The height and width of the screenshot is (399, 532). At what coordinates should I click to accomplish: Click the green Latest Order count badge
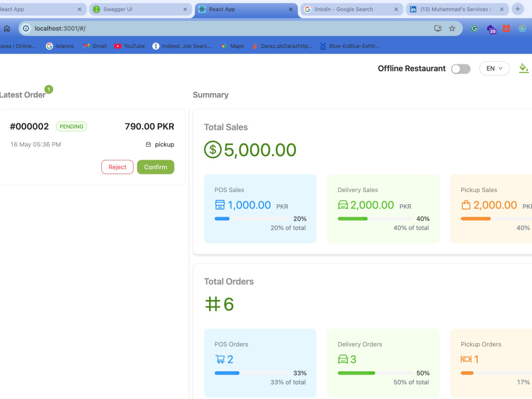click(49, 89)
